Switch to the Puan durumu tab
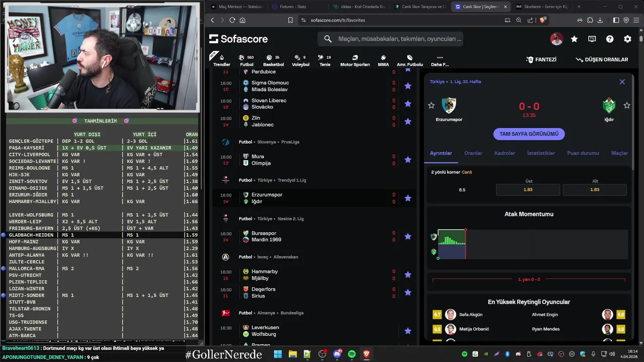Image resolution: width=644 pixels, height=362 pixels. (583, 153)
